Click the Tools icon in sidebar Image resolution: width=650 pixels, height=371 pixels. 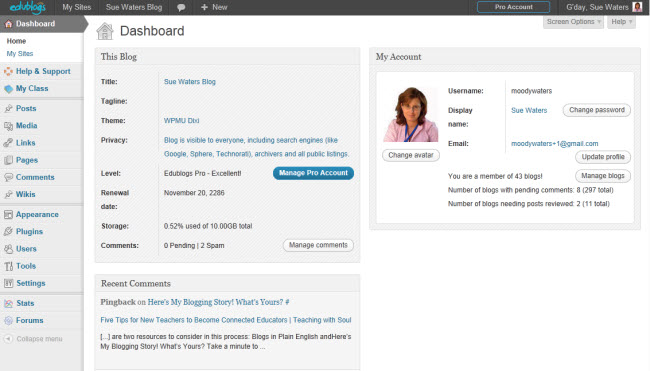point(8,266)
